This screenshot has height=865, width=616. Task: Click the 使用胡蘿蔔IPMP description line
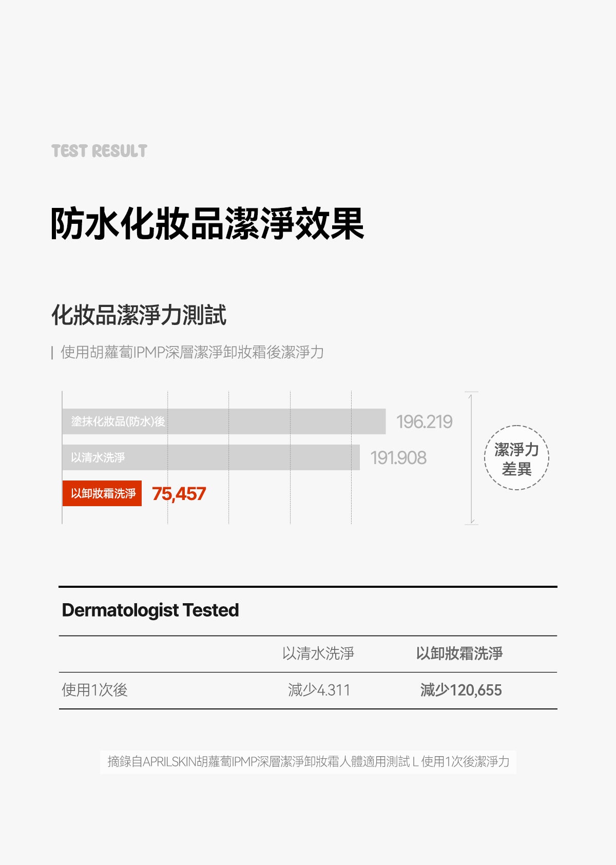(192, 352)
